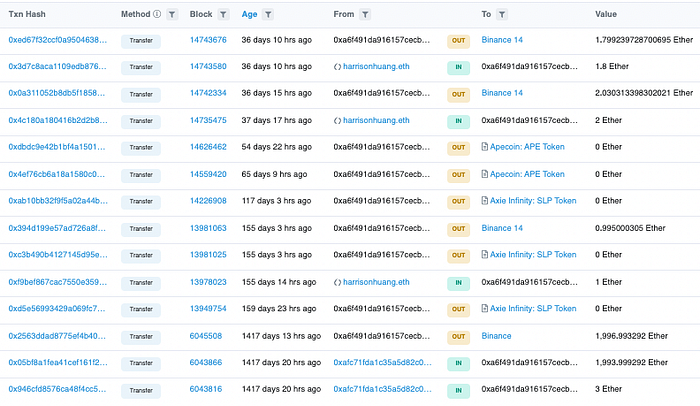Click Transfer method badge in block 6045508 row
The image size is (700, 406).
pyautogui.click(x=141, y=337)
